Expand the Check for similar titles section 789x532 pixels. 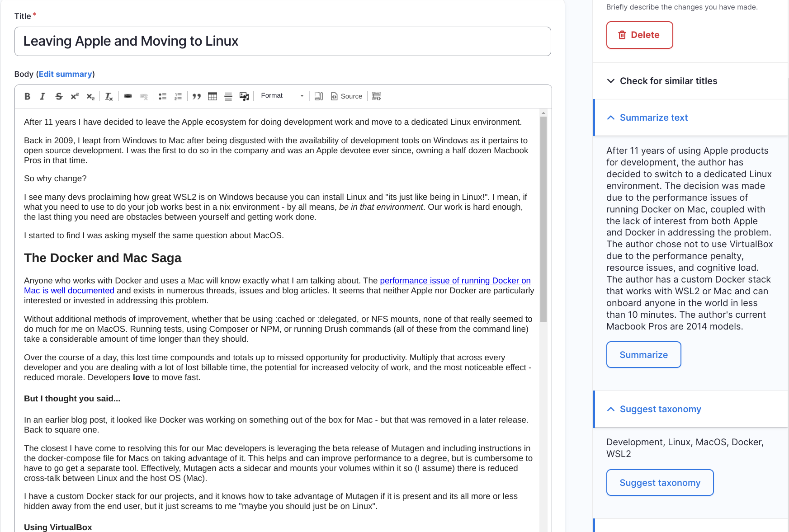[610, 81]
